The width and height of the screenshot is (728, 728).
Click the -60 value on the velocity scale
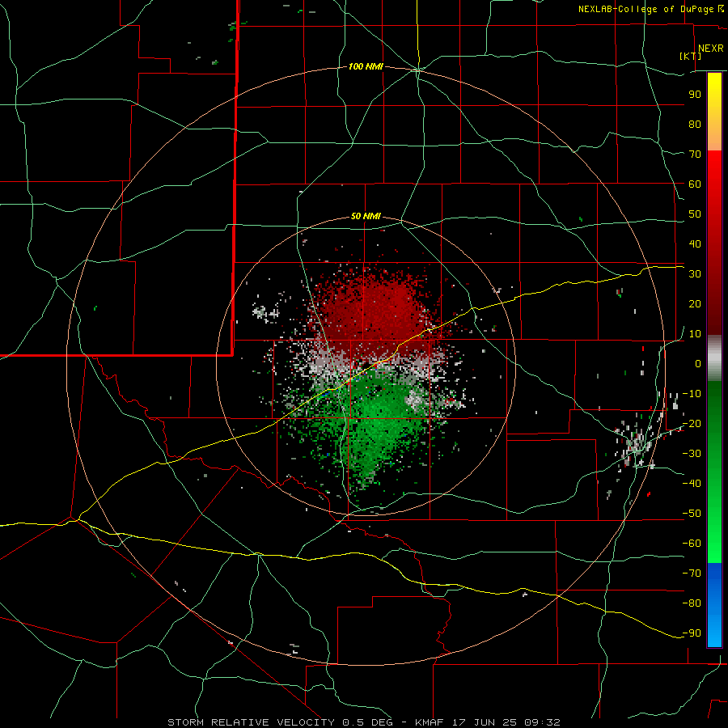[x=692, y=544]
